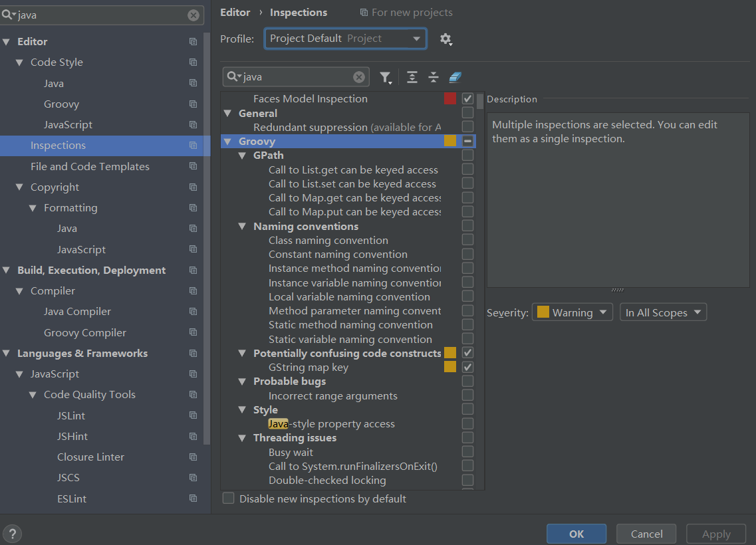
Task: Cancel the settings dialog
Action: tap(646, 534)
